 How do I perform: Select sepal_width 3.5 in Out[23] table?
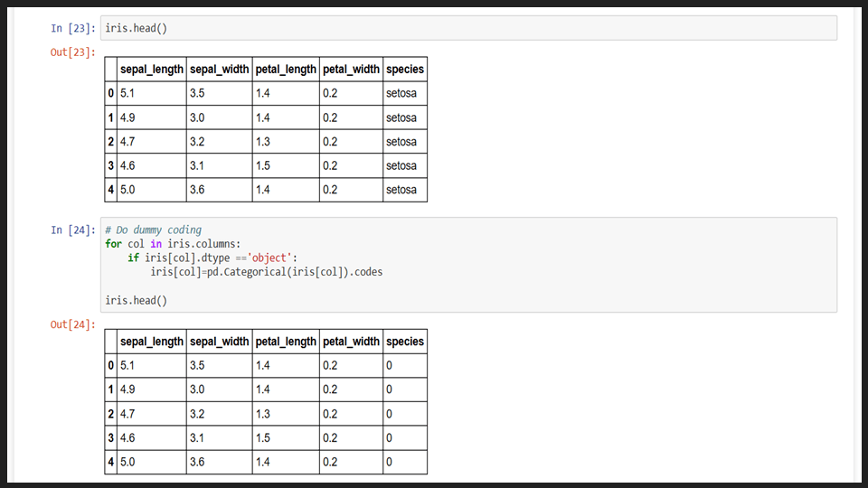[197, 93]
